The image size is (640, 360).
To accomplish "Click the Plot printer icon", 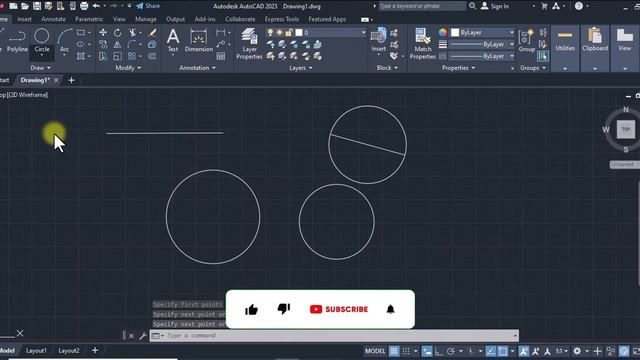I will click(84, 6).
